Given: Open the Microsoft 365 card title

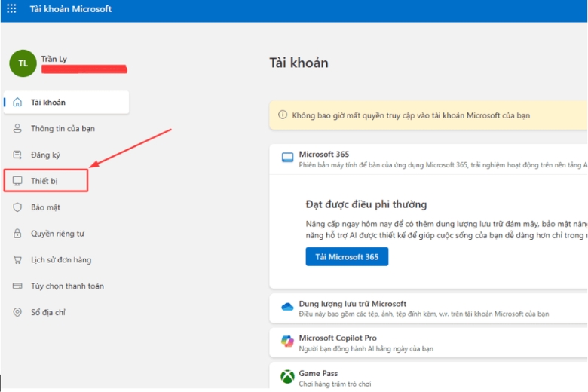Looking at the screenshot, I should 323,154.
